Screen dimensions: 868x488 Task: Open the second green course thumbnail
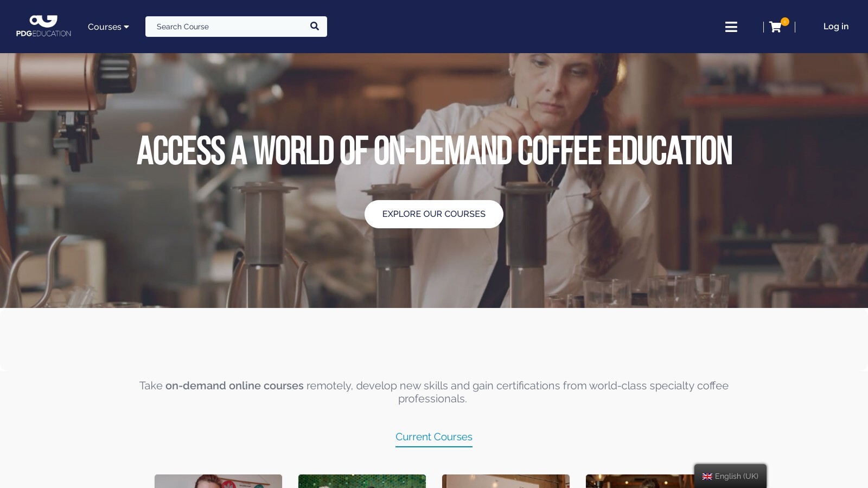(362, 481)
